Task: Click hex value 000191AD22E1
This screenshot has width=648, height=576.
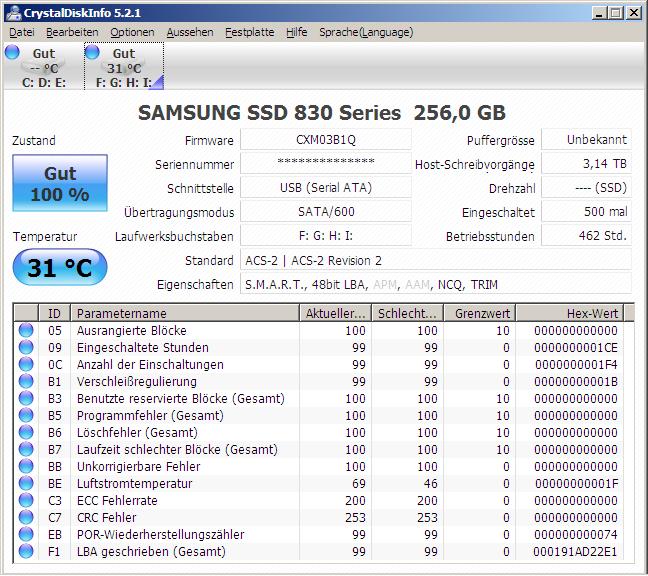Action: (x=575, y=551)
